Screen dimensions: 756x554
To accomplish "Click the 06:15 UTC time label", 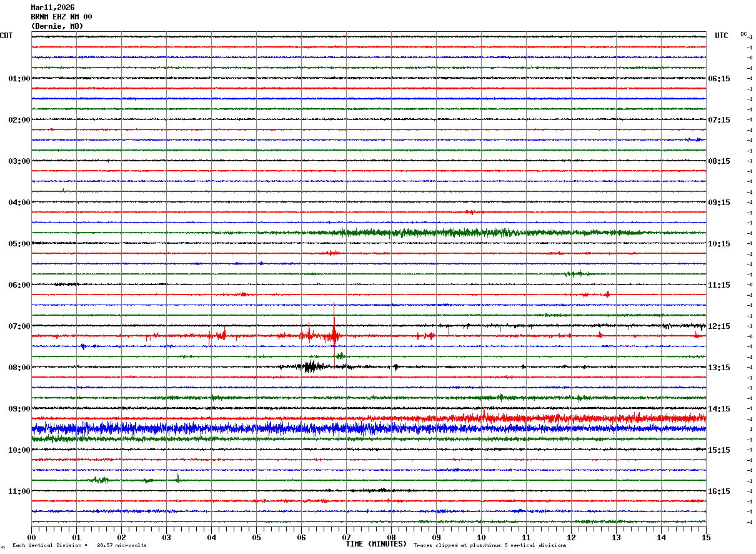I will point(719,79).
